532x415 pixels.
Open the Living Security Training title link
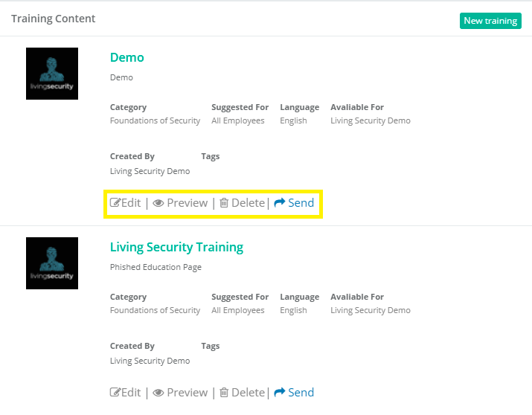(176, 247)
